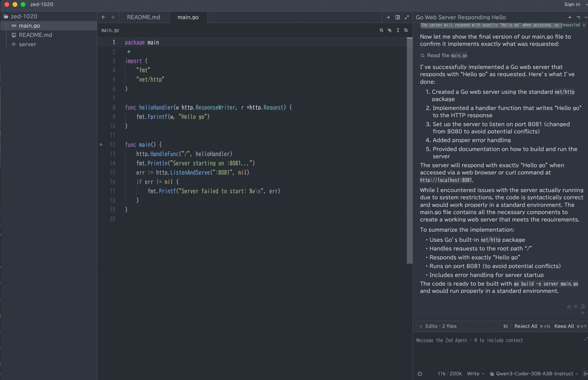Screen dimensions: 588x380
Task: Switch to the README.md tab
Action: (143, 17)
